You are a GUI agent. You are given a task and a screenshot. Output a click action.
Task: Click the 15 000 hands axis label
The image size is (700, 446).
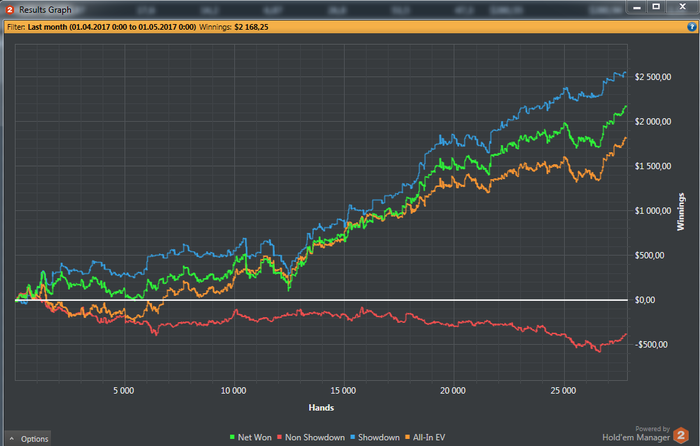(x=343, y=391)
